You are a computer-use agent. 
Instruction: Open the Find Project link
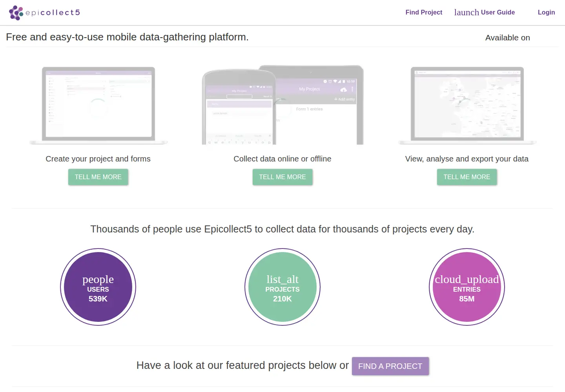pos(424,13)
